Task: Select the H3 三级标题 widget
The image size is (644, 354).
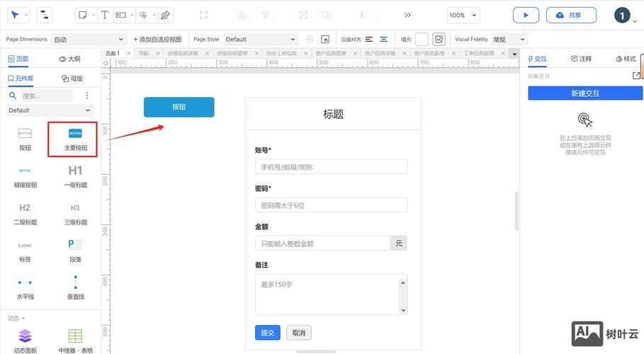Action: [75, 215]
